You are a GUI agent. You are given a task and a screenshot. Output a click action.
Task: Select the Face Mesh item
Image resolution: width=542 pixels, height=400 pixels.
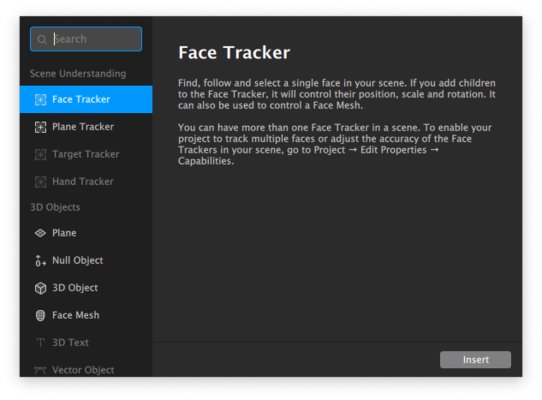pyautogui.click(x=86, y=315)
